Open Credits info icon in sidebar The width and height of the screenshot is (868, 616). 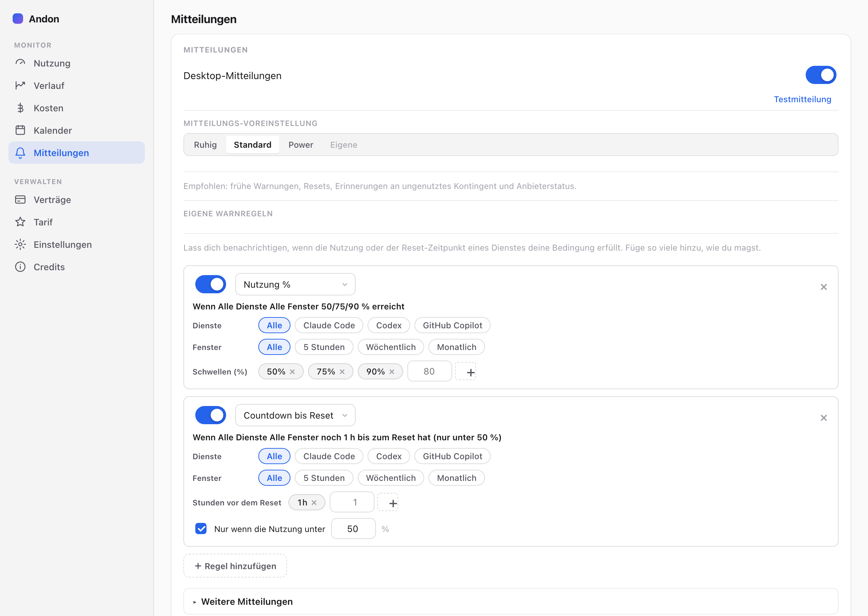pyautogui.click(x=20, y=267)
